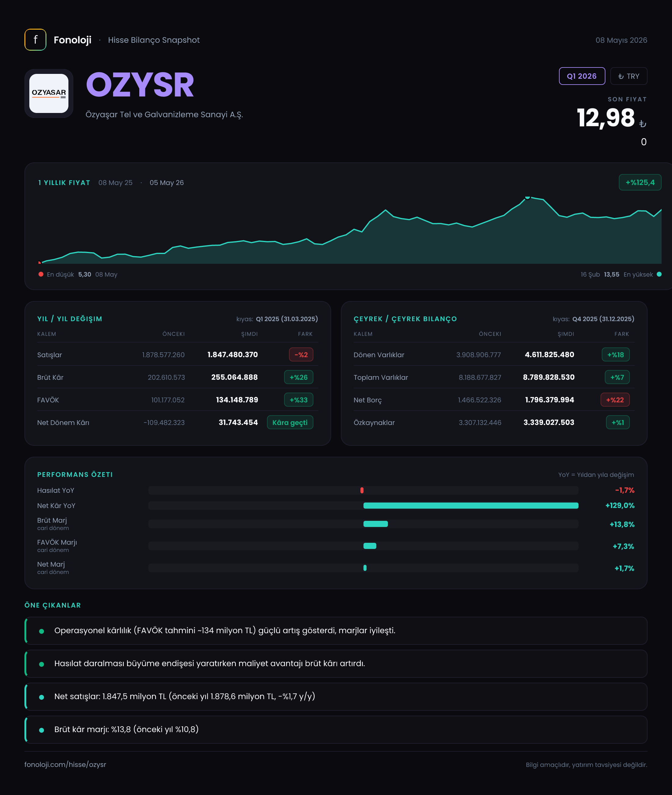Click the FAVÖK +%33 badge
This screenshot has height=795, width=672.
299,400
